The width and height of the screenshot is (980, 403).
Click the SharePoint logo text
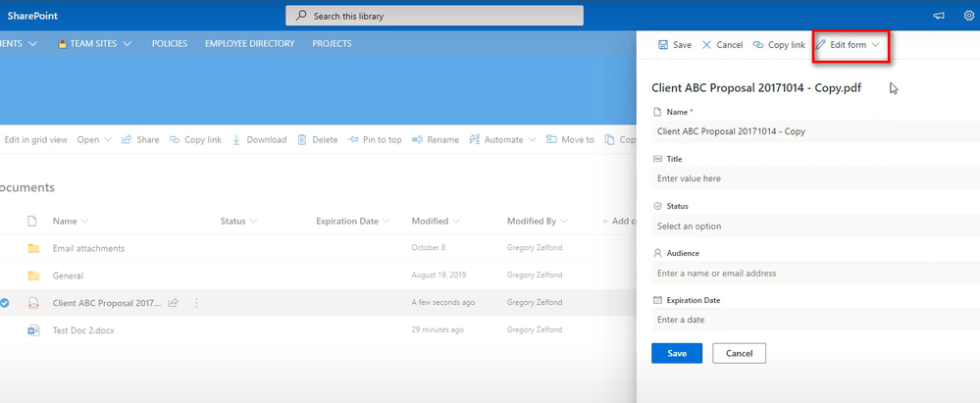click(x=32, y=16)
